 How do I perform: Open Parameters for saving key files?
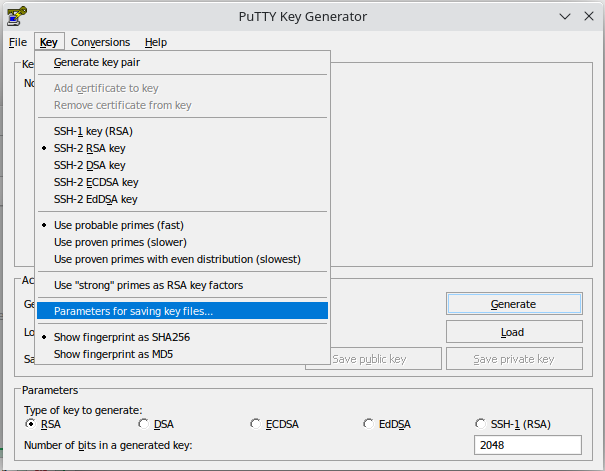pos(182,311)
